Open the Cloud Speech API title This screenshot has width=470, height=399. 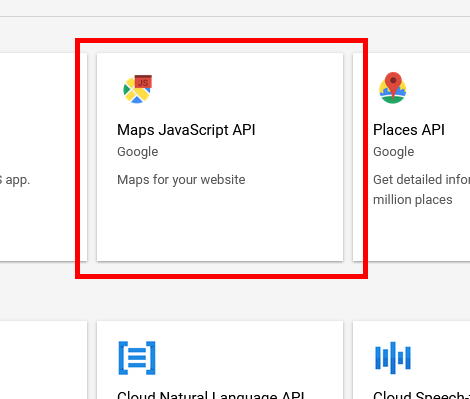(421, 395)
